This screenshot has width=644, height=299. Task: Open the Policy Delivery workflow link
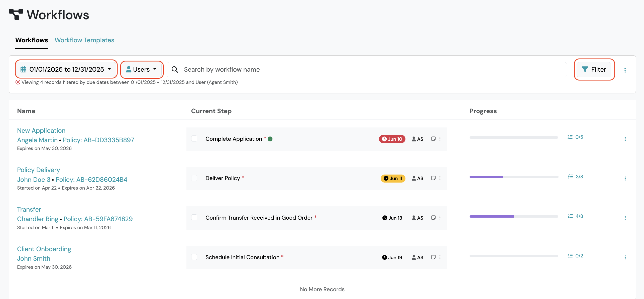tap(39, 170)
